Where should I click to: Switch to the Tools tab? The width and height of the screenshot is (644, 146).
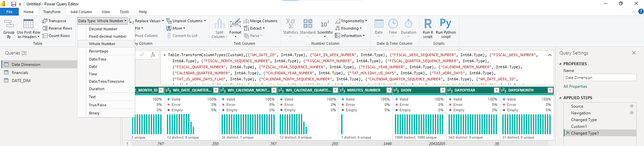click(124, 12)
